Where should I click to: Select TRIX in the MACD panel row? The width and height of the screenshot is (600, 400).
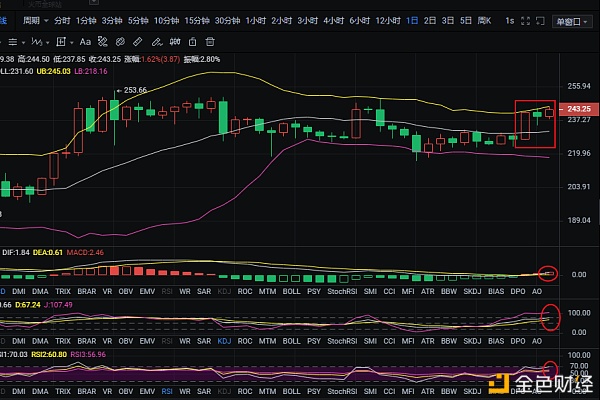63,291
